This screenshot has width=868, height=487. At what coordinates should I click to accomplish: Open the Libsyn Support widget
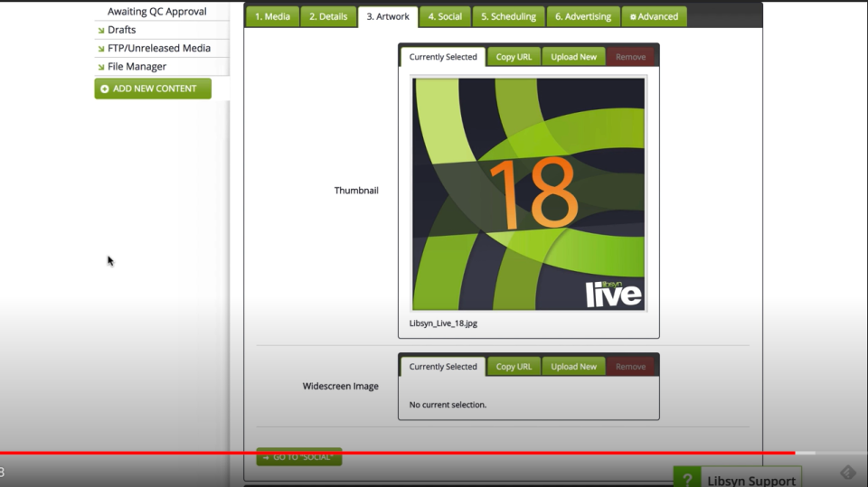[738, 478]
